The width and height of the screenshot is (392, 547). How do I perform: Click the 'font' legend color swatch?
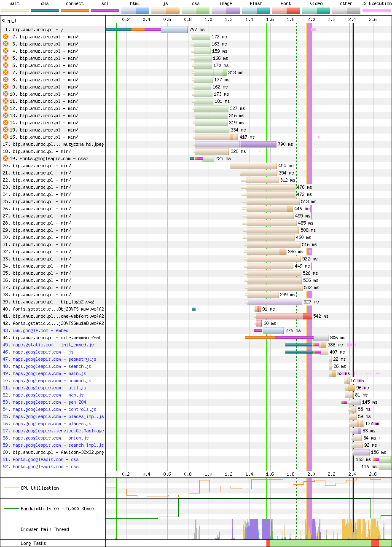[x=286, y=11]
